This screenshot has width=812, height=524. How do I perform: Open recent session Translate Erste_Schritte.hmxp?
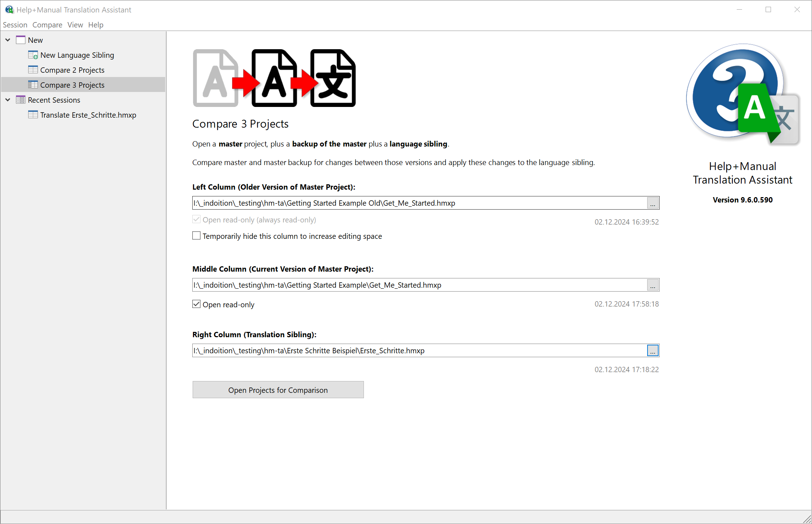[88, 115]
